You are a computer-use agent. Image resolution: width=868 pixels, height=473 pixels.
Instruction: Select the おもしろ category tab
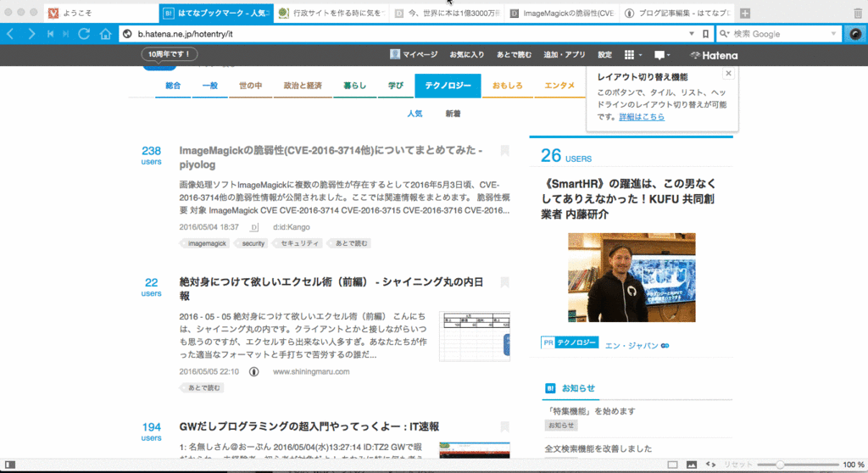(x=508, y=86)
